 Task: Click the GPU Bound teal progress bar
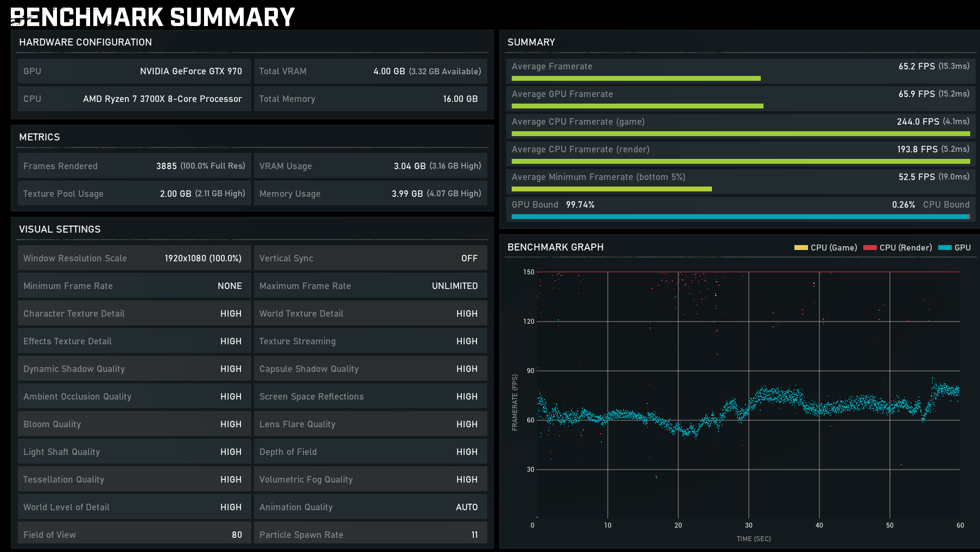740,217
